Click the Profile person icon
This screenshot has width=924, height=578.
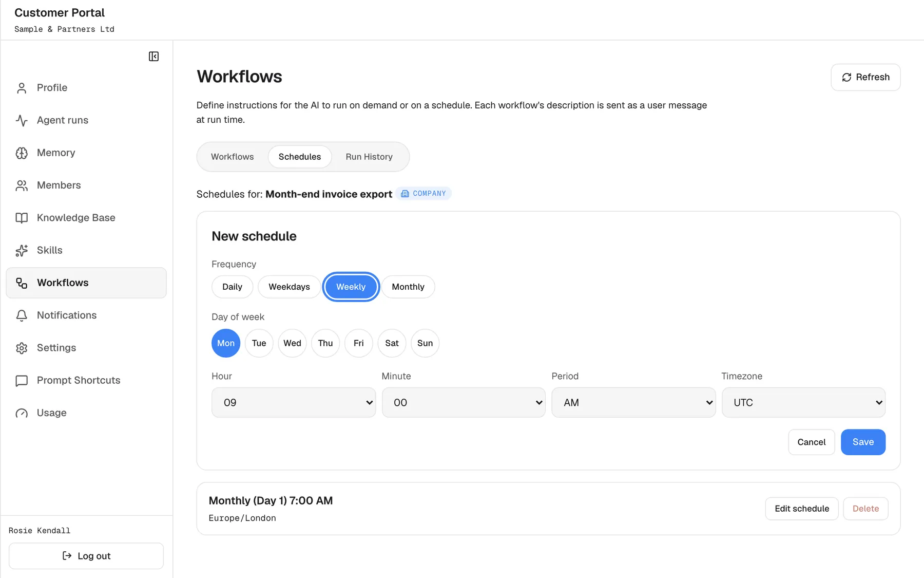pyautogui.click(x=22, y=88)
